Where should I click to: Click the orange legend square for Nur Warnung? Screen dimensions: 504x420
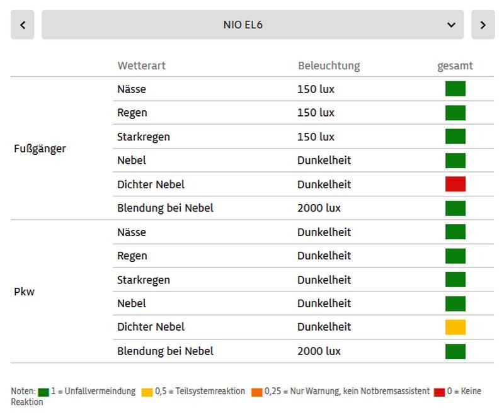(x=257, y=392)
